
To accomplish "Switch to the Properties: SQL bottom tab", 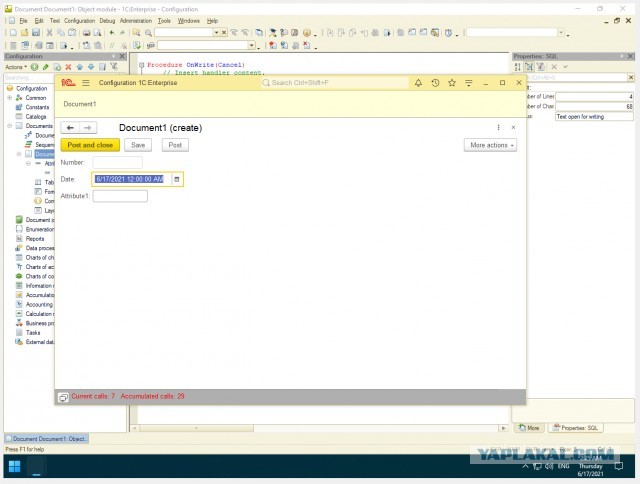I will pyautogui.click(x=576, y=428).
